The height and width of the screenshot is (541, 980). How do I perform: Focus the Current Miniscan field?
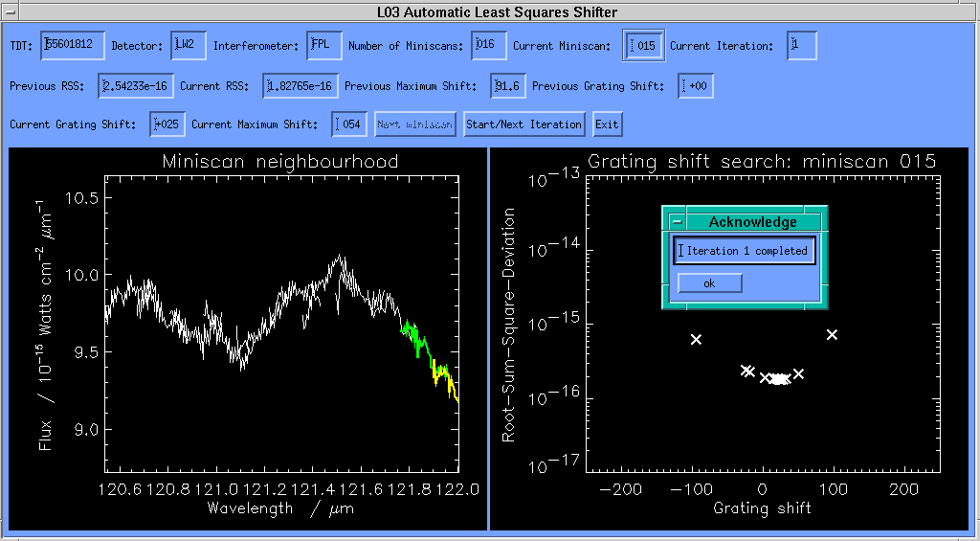tap(643, 46)
